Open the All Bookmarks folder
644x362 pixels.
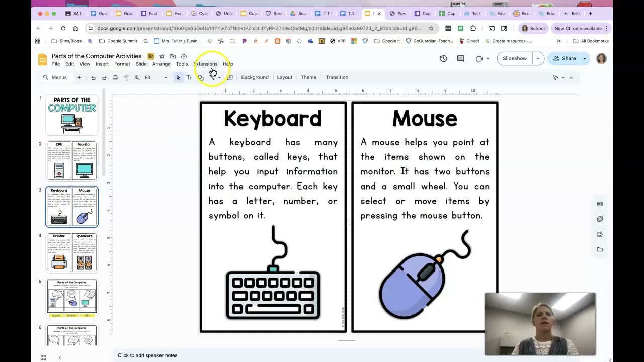591,41
